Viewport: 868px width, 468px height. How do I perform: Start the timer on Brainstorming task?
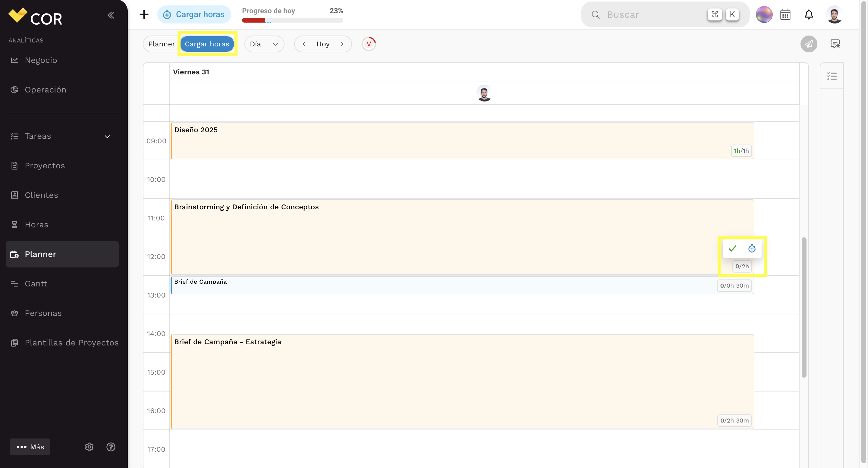click(x=752, y=248)
